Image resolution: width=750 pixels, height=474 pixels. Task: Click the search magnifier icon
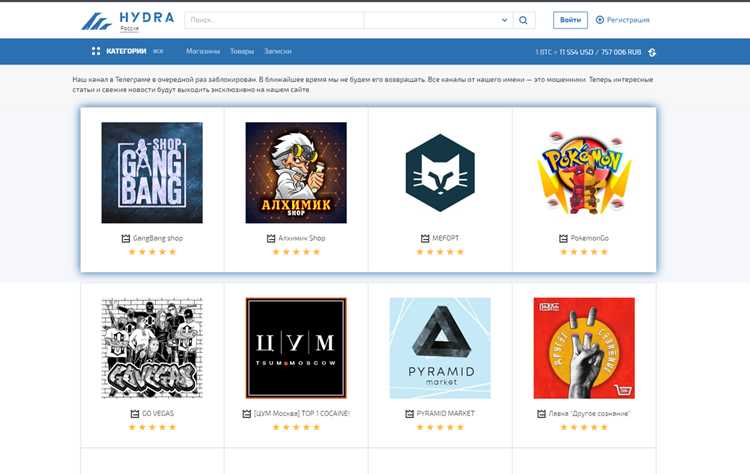pyautogui.click(x=523, y=20)
